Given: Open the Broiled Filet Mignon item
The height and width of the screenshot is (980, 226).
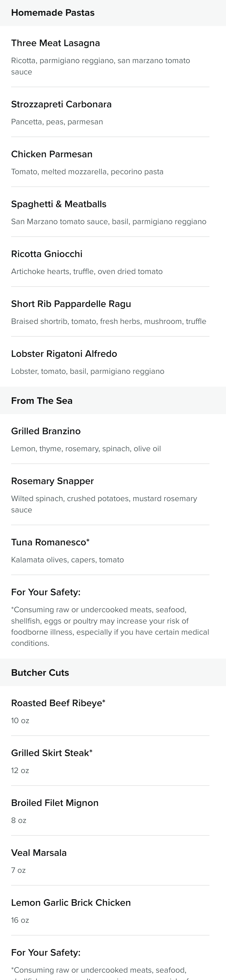Looking at the screenshot, I should [110, 810].
